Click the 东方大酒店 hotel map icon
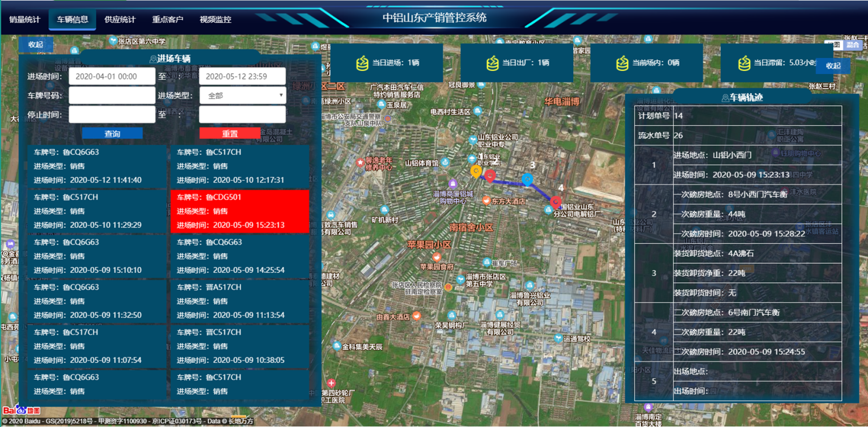The width and height of the screenshot is (868, 427). (x=486, y=201)
